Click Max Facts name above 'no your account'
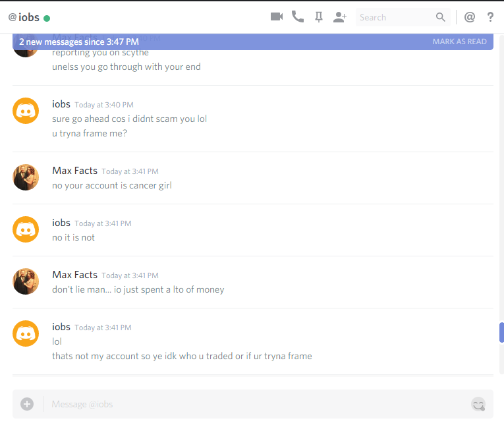Image resolution: width=504 pixels, height=435 pixels. pos(75,171)
